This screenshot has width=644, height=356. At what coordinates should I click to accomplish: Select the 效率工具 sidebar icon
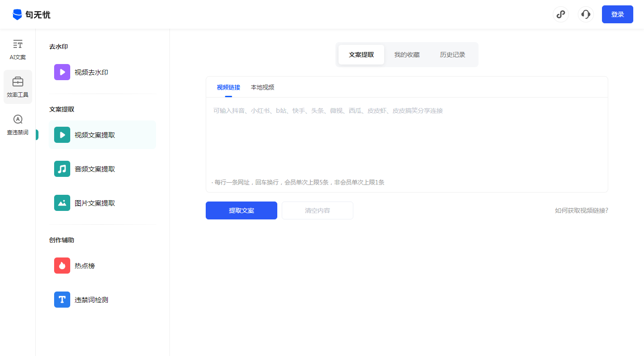point(17,86)
